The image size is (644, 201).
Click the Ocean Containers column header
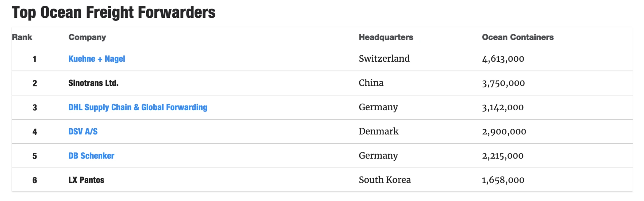[518, 37]
